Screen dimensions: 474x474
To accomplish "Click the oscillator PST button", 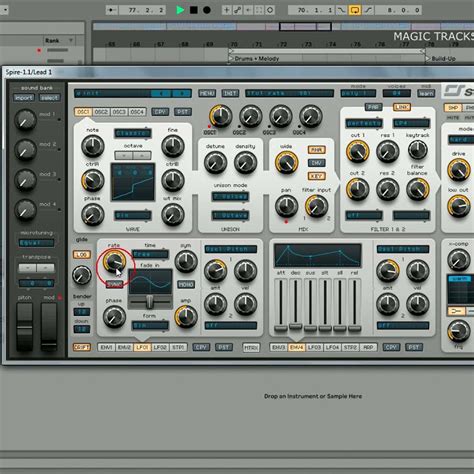I will point(183,112).
